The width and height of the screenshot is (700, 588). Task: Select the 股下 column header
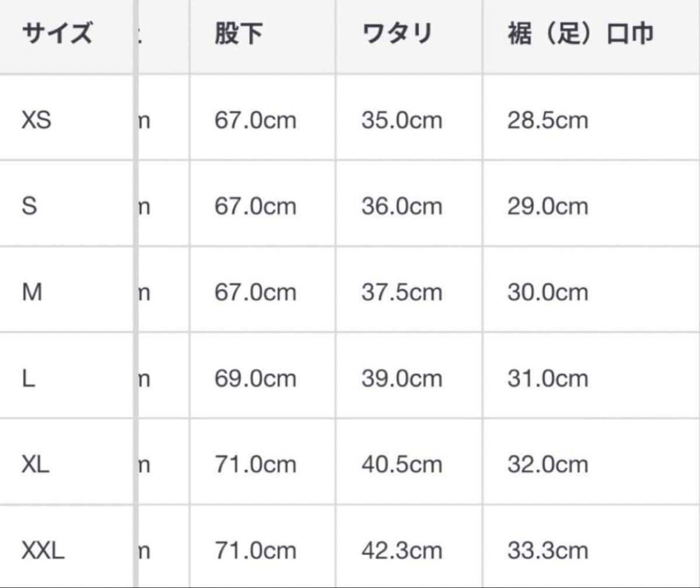click(238, 35)
